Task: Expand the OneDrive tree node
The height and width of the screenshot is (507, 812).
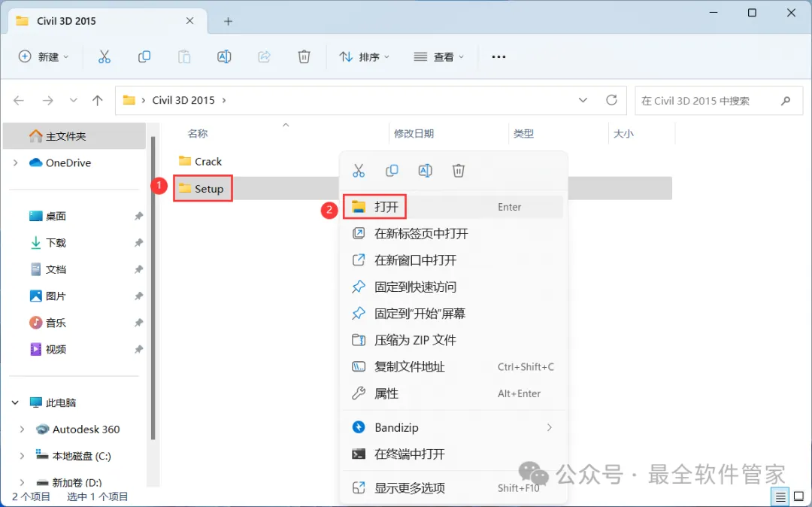Action: (16, 162)
